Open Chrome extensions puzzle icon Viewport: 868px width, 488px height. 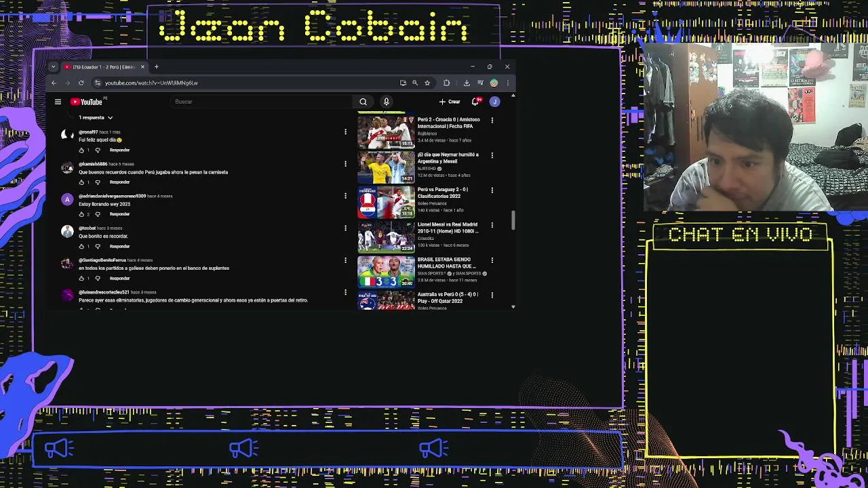coord(446,83)
